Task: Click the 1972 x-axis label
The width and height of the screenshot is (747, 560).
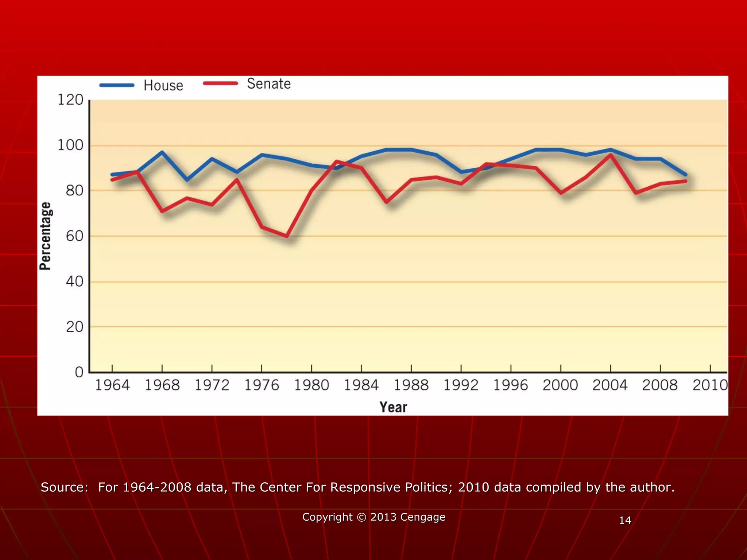Action: click(212, 385)
